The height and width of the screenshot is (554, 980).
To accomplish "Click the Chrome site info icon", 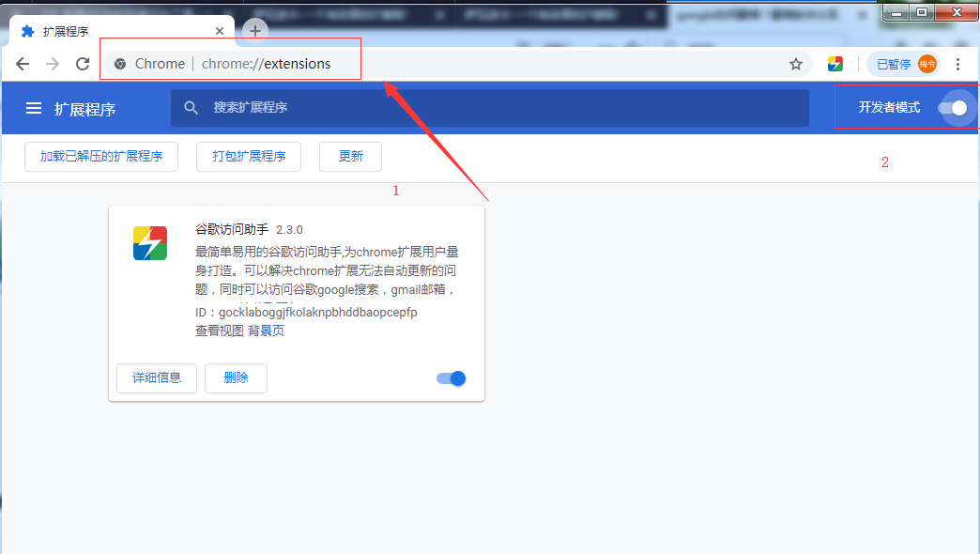I will (x=120, y=64).
